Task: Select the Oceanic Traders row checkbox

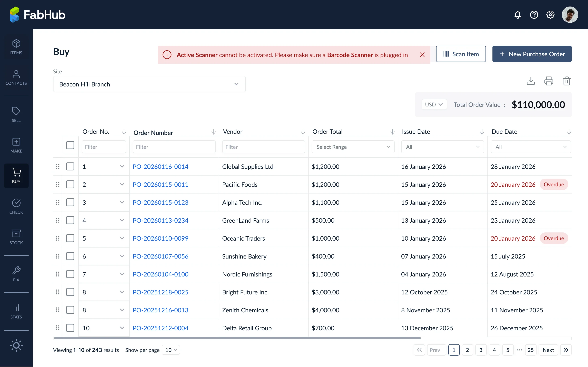Action: pos(70,238)
